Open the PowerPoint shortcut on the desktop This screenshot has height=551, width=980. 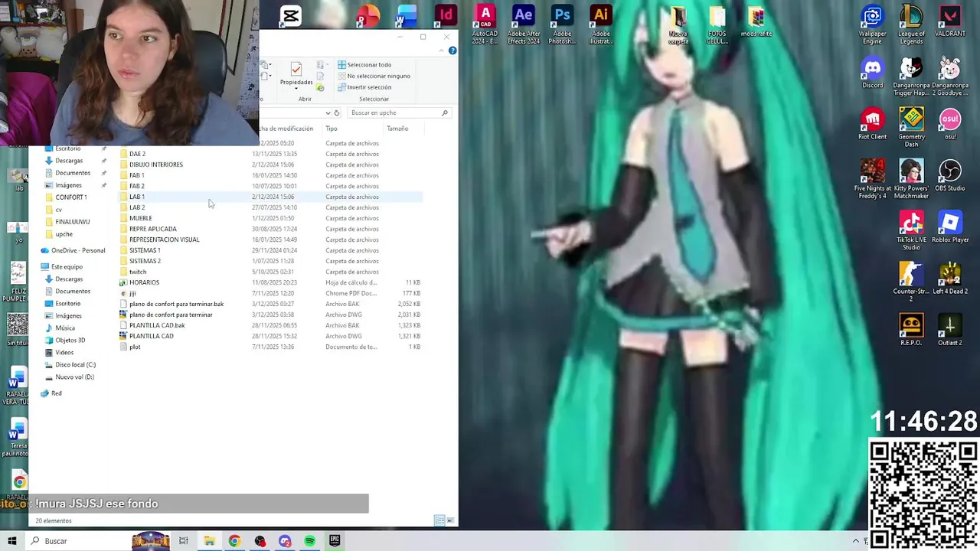[367, 15]
